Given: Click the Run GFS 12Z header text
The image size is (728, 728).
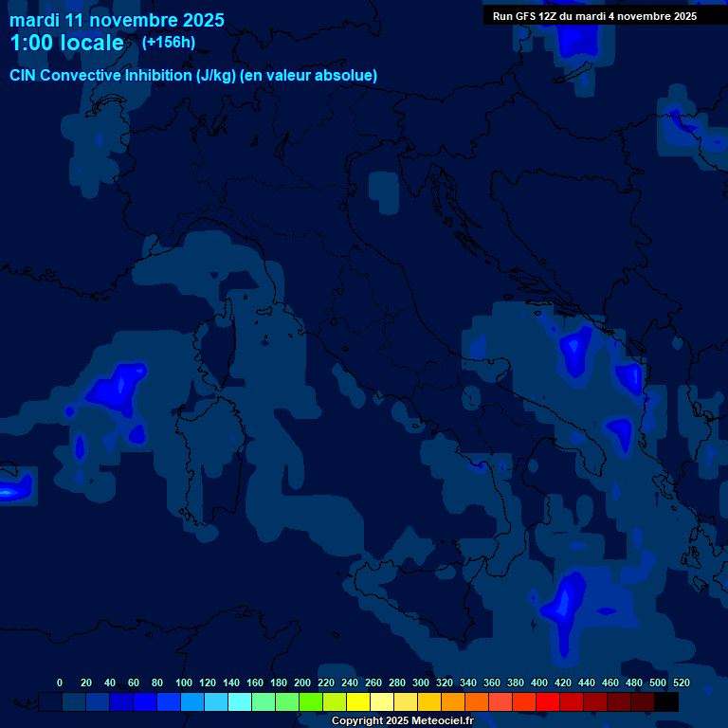Looking at the screenshot, I should pyautogui.click(x=594, y=16).
